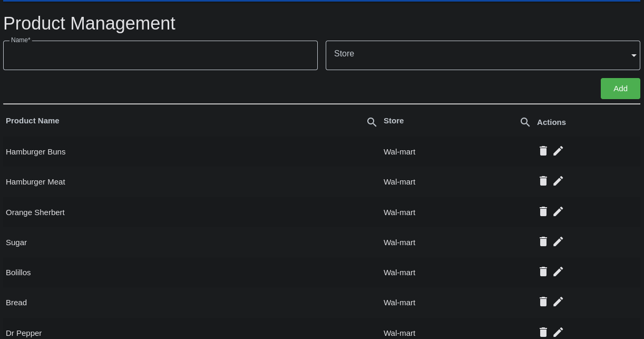Edit the Dr Pepper product
This screenshot has height=339, width=644.
click(x=558, y=332)
